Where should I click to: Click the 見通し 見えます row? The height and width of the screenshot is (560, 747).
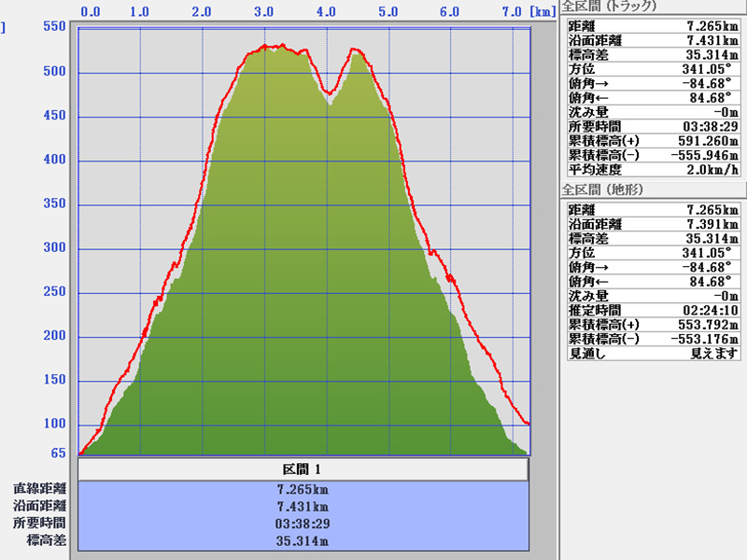[654, 354]
